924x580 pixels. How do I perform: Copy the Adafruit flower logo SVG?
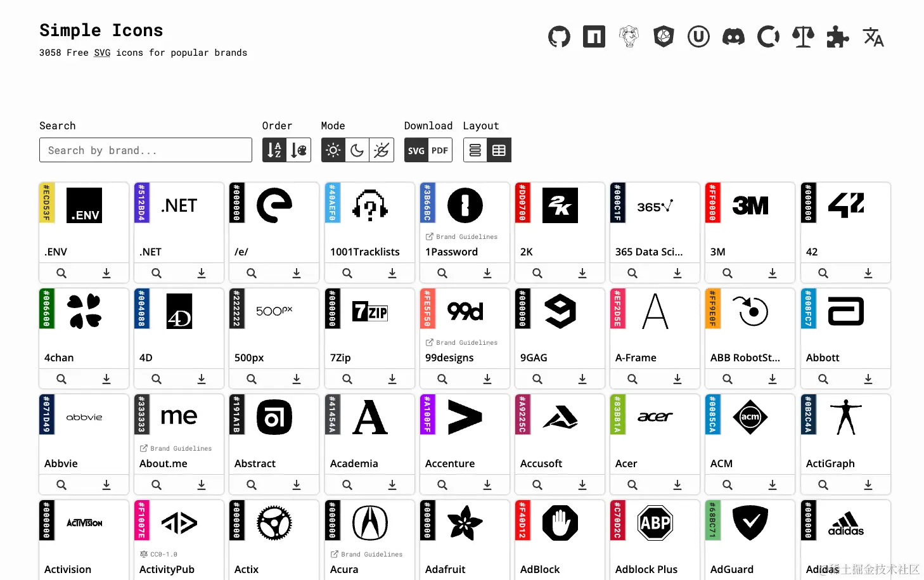465,523
